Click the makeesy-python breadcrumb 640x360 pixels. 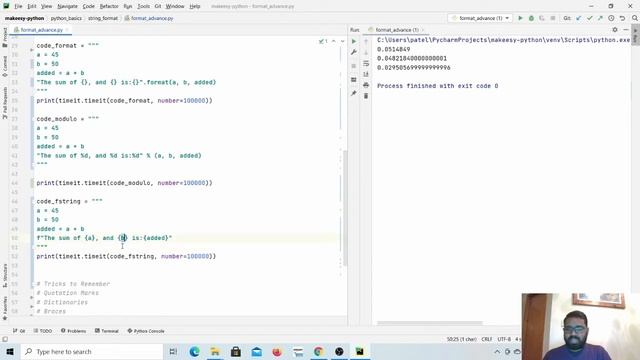pos(24,18)
